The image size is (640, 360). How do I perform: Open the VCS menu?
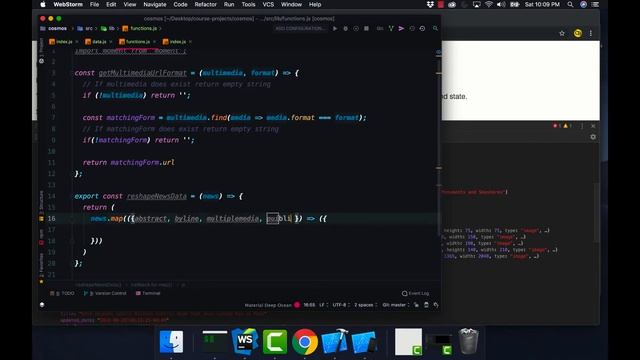[x=268, y=4]
